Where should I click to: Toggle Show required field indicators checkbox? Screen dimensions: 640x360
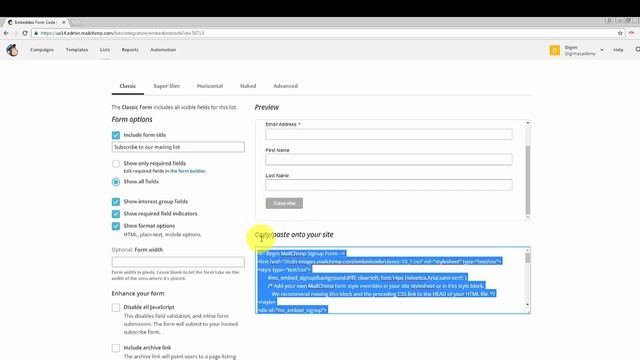pos(116,214)
